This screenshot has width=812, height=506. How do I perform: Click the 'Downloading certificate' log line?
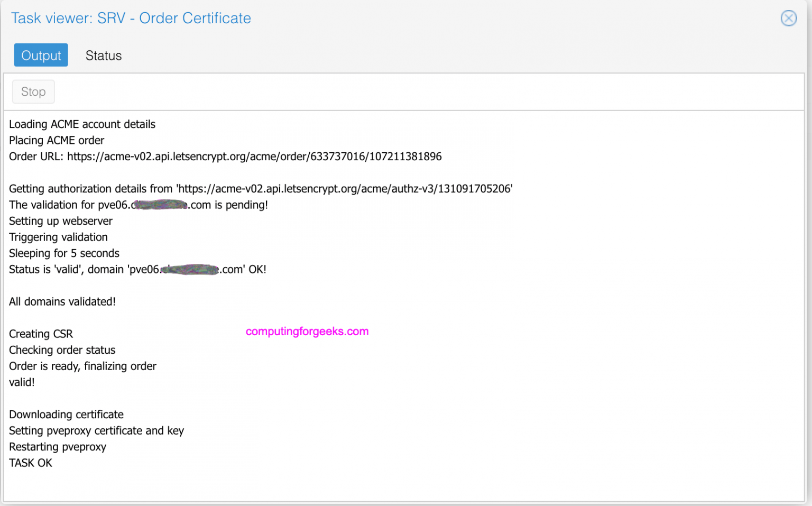pos(66,415)
